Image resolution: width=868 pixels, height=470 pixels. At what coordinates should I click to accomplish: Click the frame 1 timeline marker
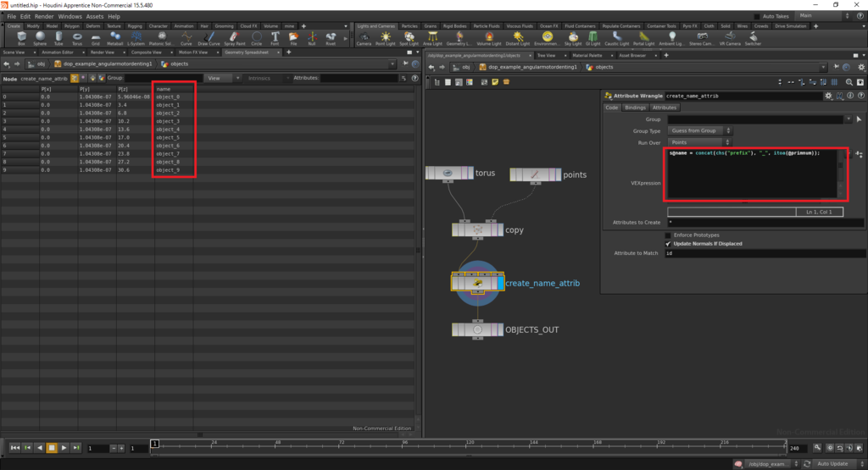click(154, 444)
